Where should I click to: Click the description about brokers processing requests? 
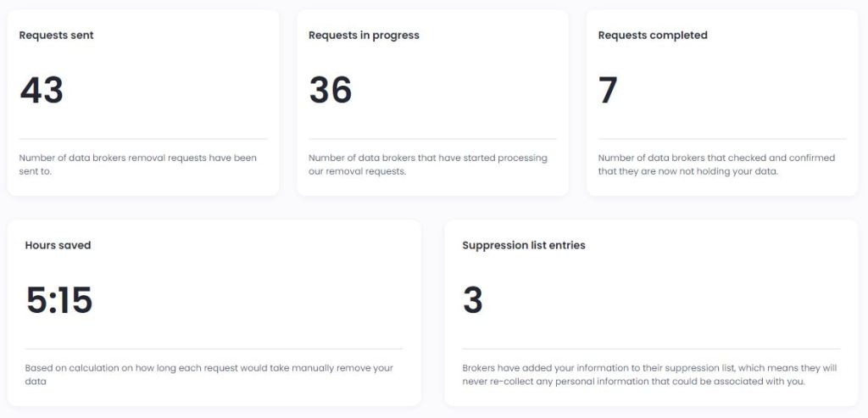[x=428, y=164]
